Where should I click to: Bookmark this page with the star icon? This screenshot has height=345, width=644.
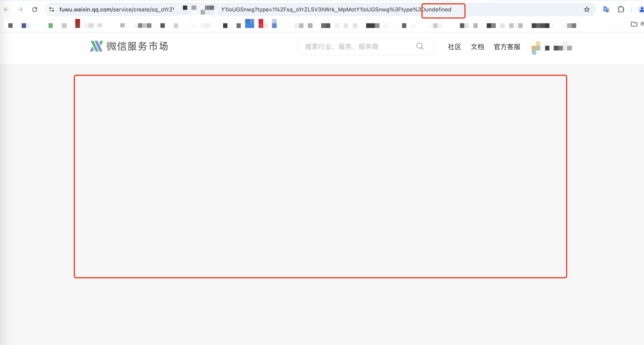pos(586,9)
